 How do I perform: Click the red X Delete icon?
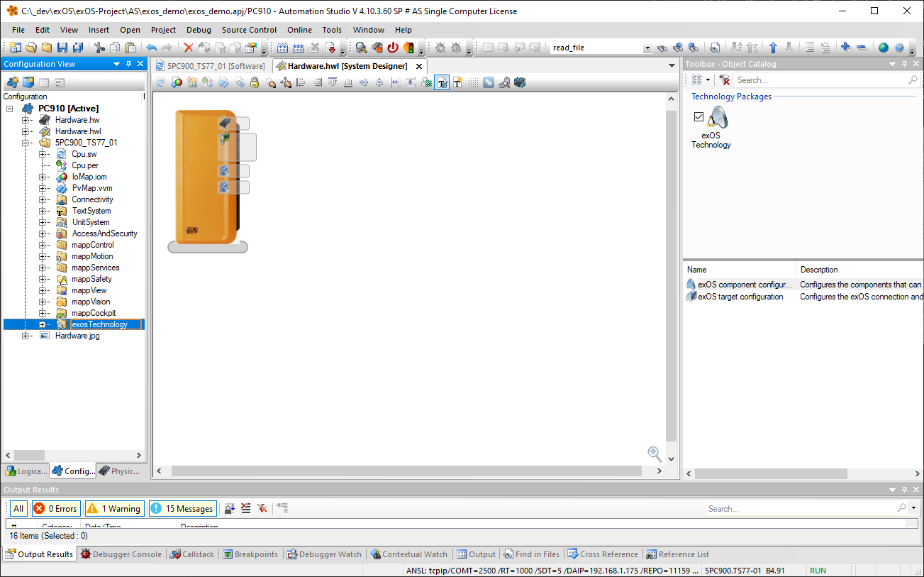(188, 48)
